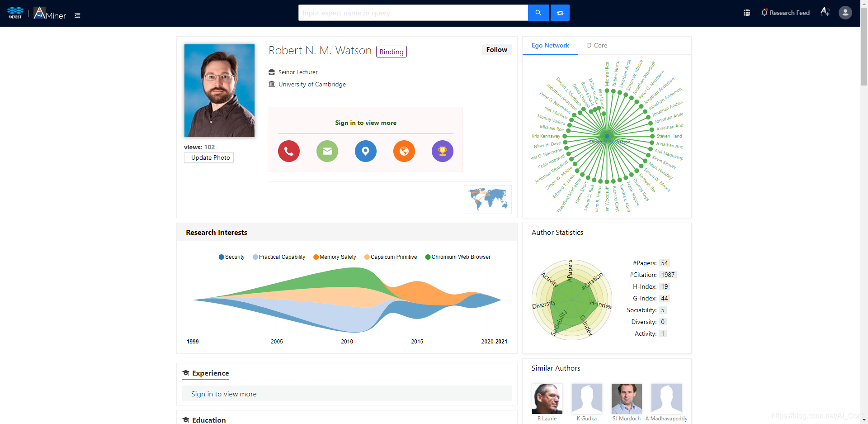The image size is (868, 424).
Task: Open similar author K Gudka's photo
Action: coord(587,399)
